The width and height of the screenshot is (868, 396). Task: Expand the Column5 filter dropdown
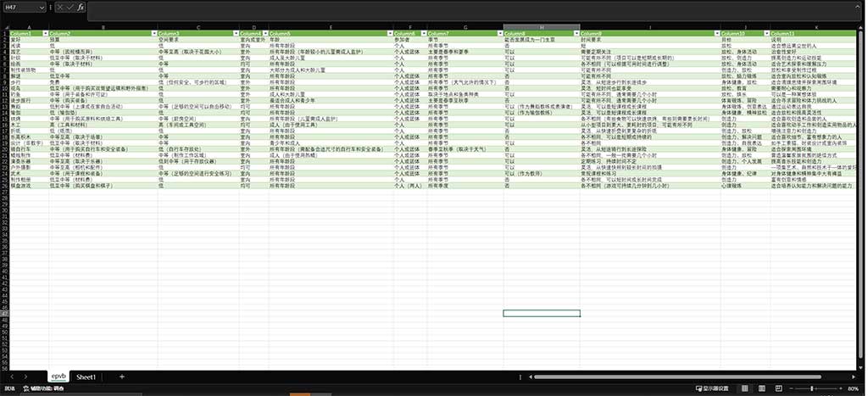click(x=389, y=33)
